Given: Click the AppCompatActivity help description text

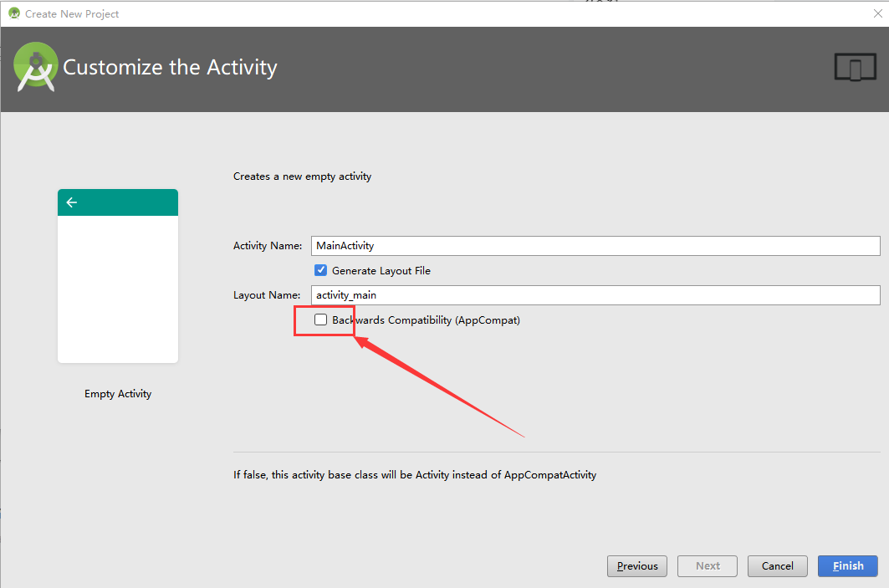Looking at the screenshot, I should click(x=415, y=474).
